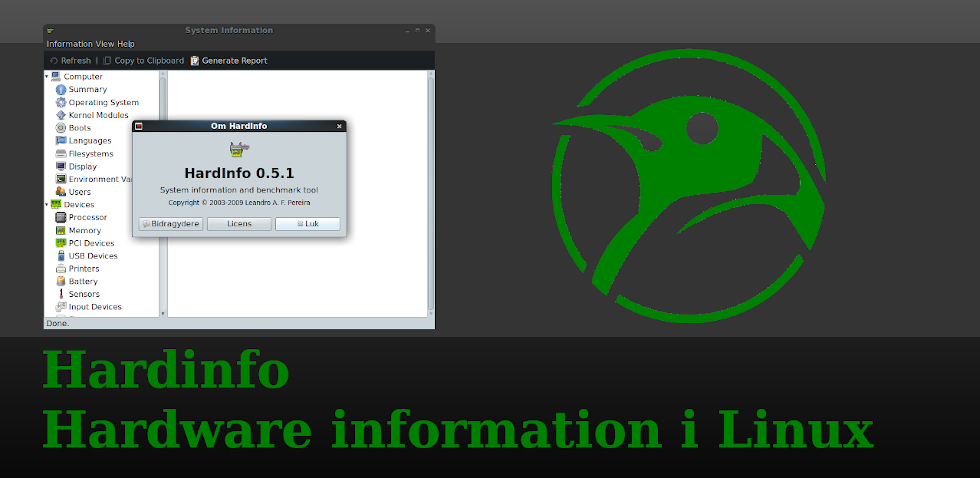Click the Summary icon in the tree
Image resolution: width=980 pixels, height=478 pixels.
point(61,90)
